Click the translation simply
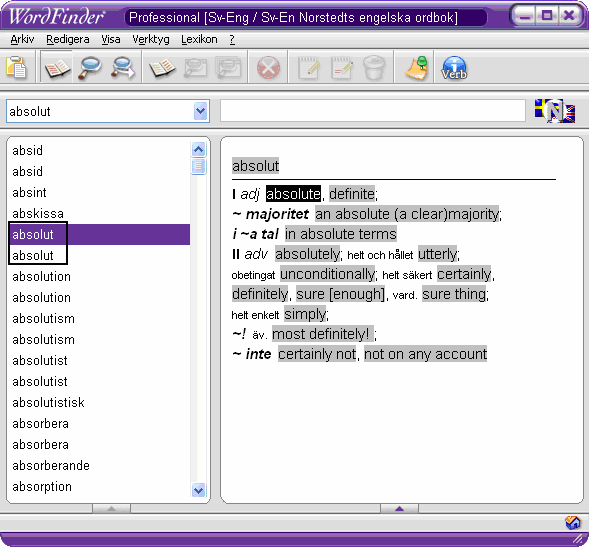589x547 pixels. (305, 314)
